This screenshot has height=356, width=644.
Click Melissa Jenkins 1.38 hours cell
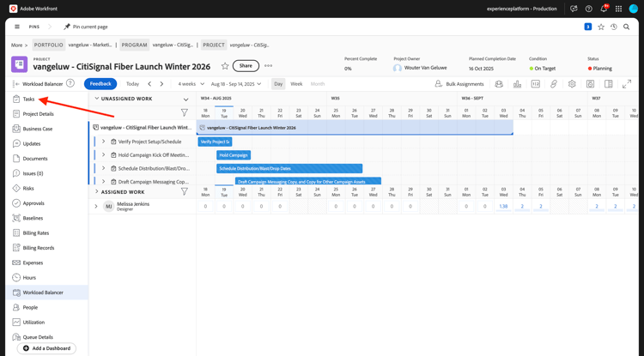503,206
